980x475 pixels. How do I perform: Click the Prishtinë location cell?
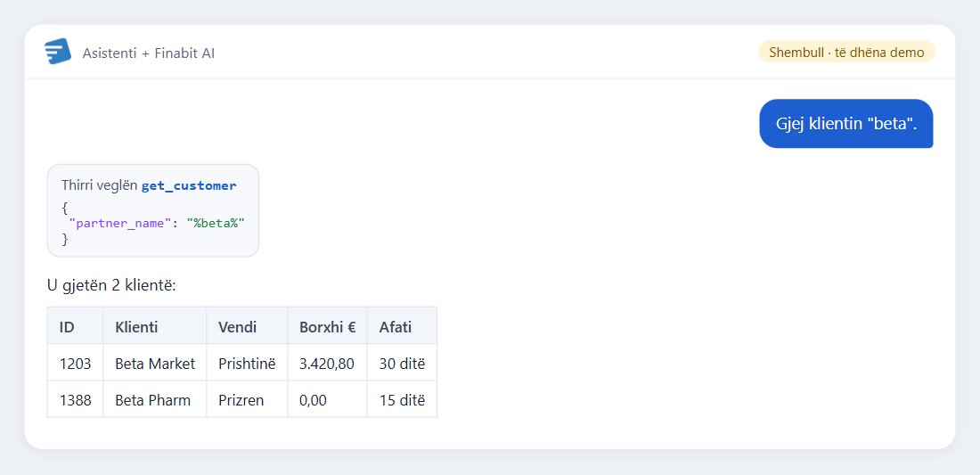pos(247,363)
